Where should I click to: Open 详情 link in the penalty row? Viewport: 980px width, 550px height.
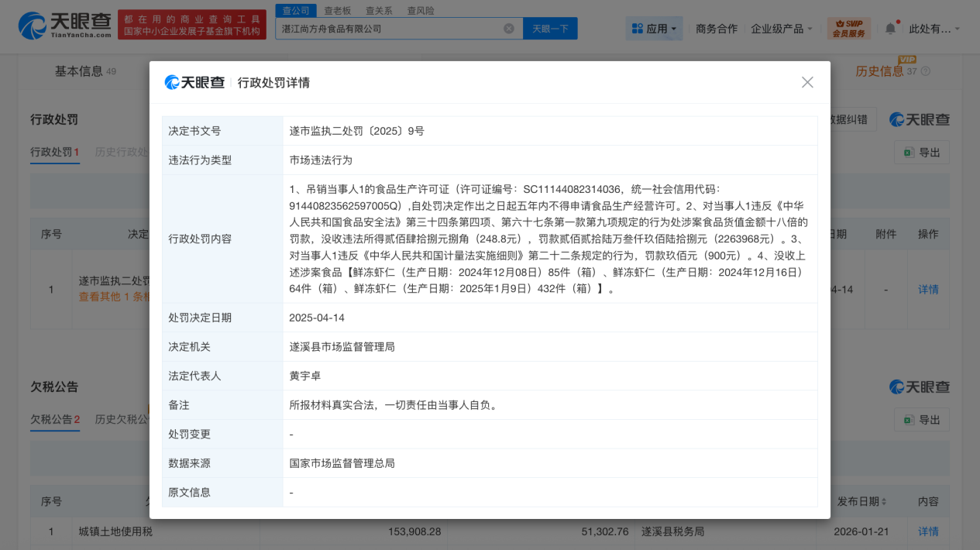click(x=928, y=289)
